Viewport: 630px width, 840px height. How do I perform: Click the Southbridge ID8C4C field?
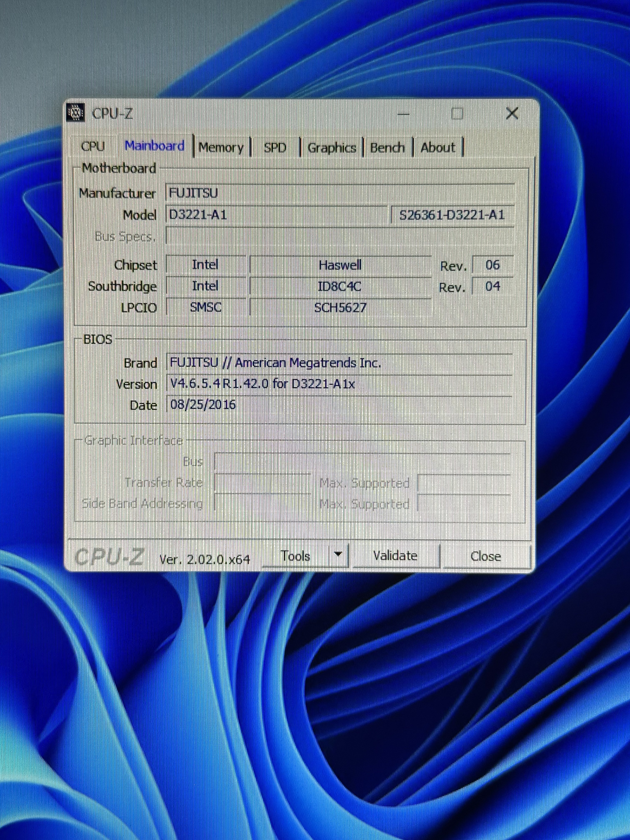pos(340,286)
